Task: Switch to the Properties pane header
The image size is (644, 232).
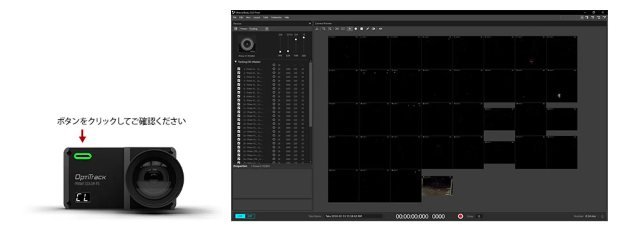Action: click(x=240, y=166)
